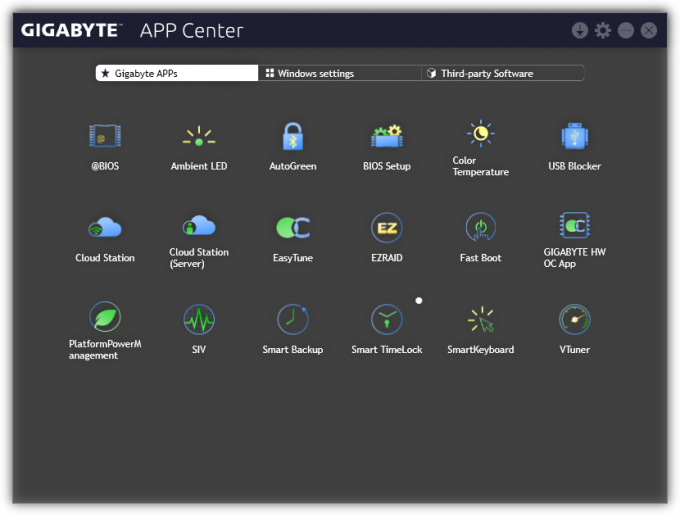Open EasyTune app icon

coord(293,227)
